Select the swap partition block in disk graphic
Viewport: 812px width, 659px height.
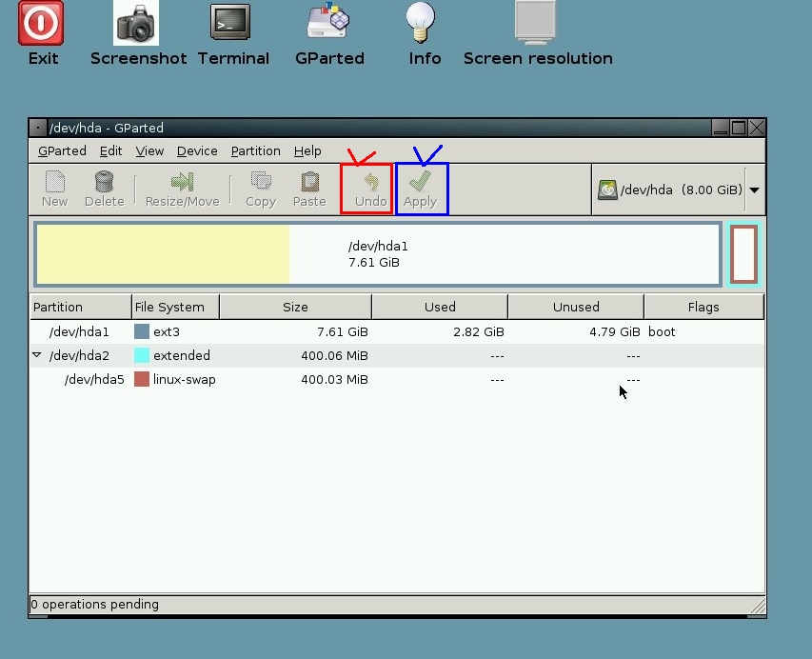coord(743,254)
